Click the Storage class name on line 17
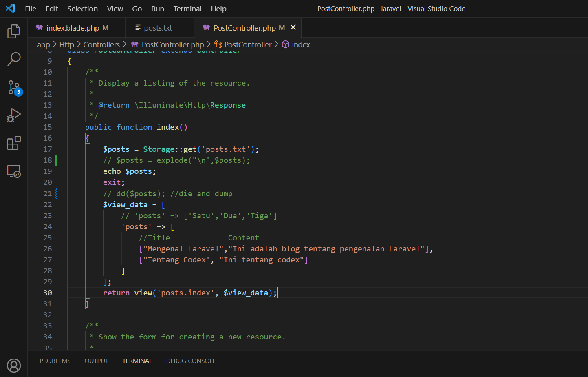 (159, 149)
